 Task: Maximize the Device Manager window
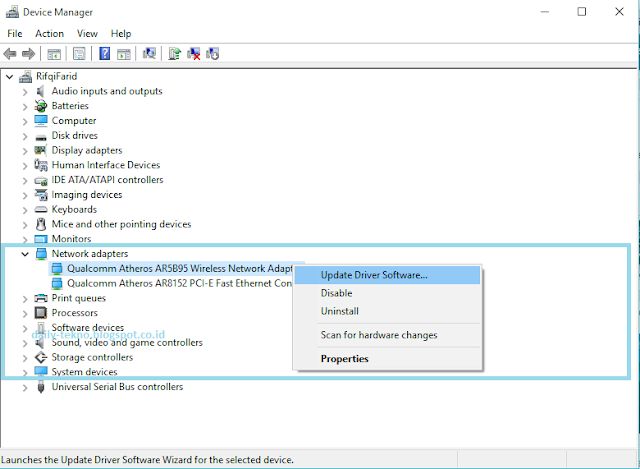(x=582, y=12)
